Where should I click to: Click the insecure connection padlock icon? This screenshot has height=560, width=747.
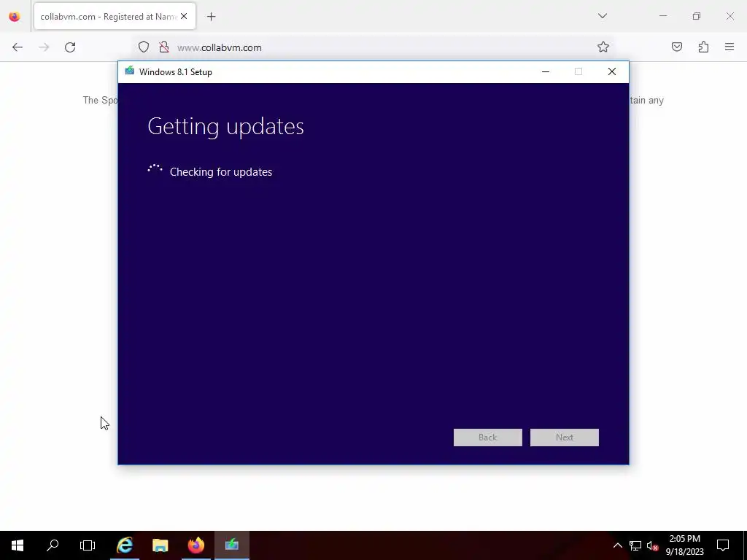164,47
